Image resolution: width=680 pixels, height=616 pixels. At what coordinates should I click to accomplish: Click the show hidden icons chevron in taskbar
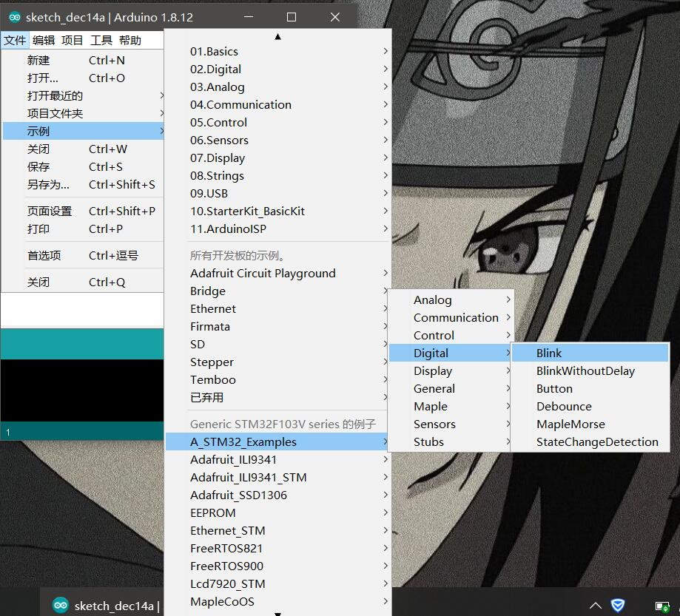coord(596,605)
